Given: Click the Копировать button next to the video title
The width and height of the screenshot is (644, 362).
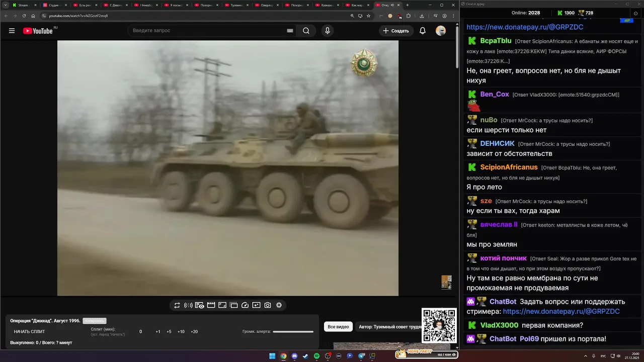Looking at the screenshot, I should [x=95, y=321].
